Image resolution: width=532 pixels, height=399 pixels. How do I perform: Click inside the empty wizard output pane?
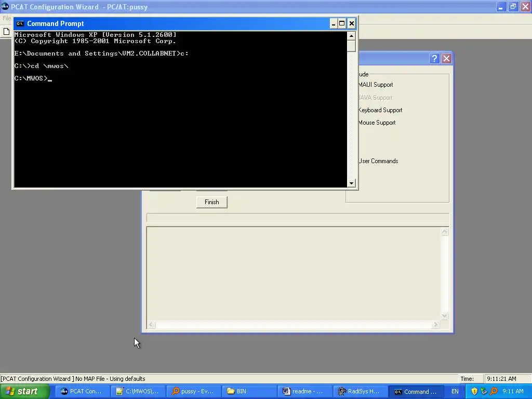coord(294,274)
